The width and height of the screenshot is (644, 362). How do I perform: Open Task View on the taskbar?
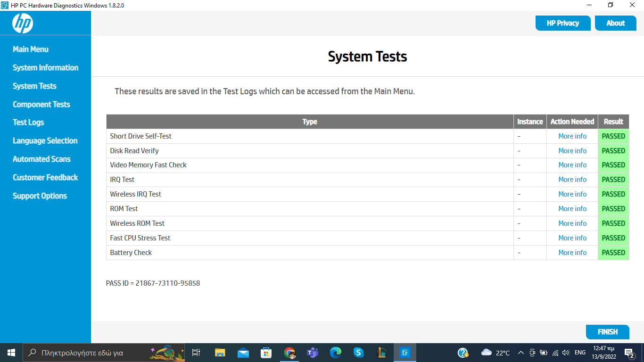coord(196,353)
